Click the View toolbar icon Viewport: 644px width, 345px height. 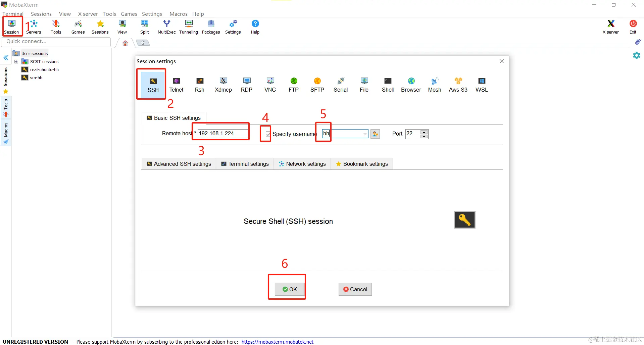pos(122,27)
